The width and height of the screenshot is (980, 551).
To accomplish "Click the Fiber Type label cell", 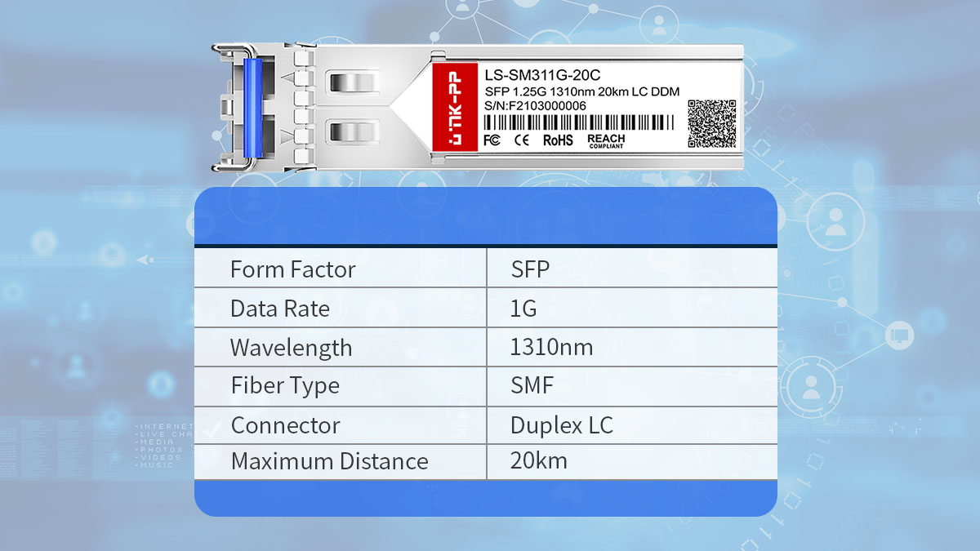I will (x=341, y=386).
